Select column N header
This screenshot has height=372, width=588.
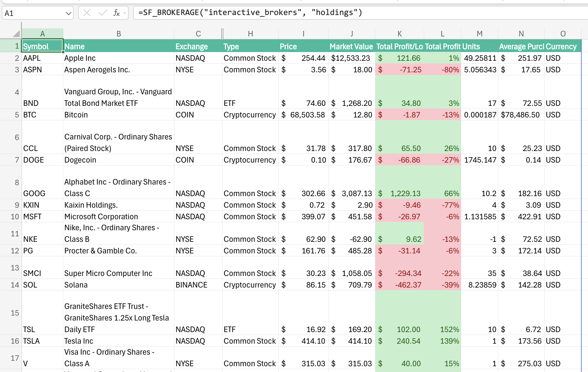[x=521, y=34]
